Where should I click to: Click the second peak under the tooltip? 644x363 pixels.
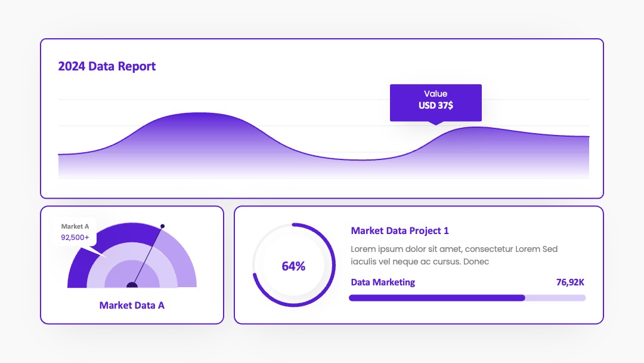[476, 136]
